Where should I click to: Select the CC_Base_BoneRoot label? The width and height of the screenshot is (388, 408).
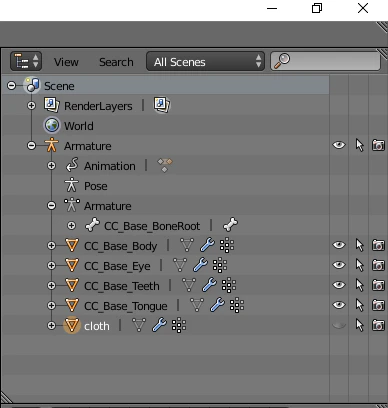click(152, 226)
